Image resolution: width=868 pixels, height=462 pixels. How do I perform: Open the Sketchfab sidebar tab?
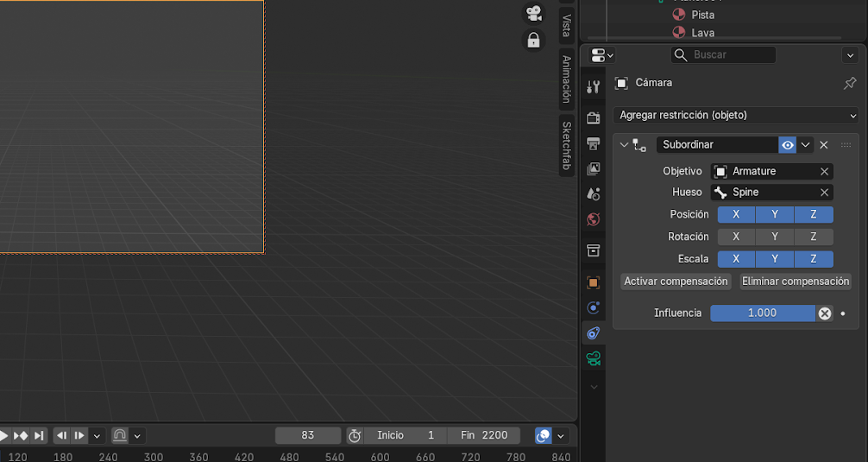coord(567,144)
